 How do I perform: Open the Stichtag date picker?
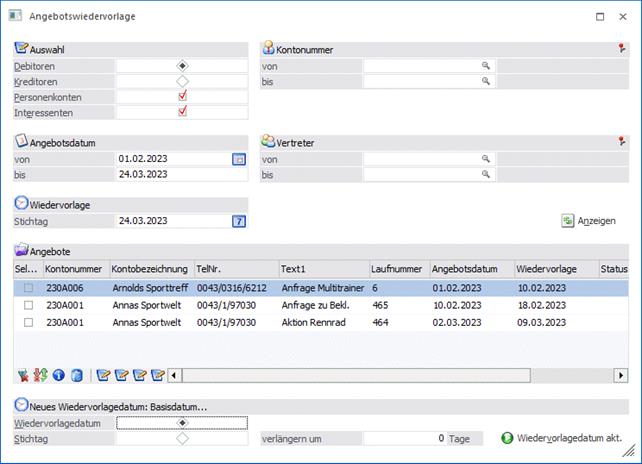[239, 221]
